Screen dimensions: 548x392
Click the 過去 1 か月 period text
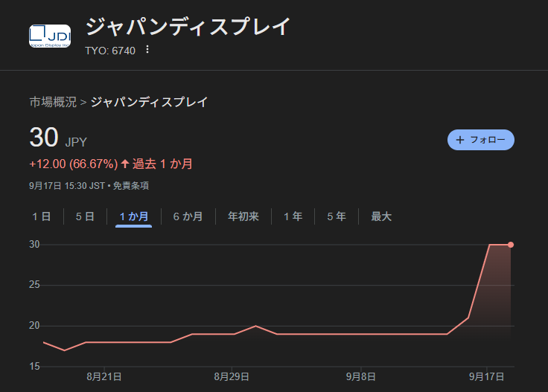click(162, 164)
